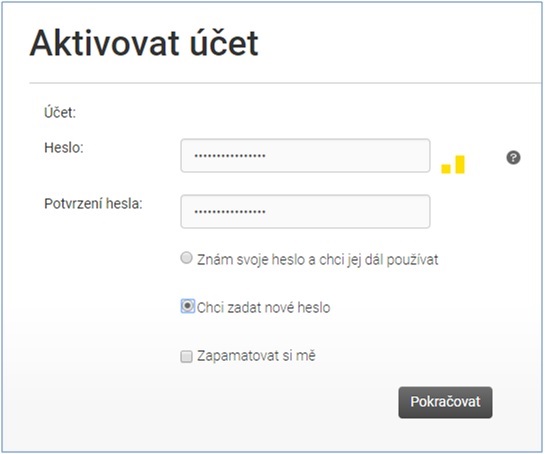Click the Pokračovat button
The height and width of the screenshot is (454, 545).
[445, 402]
